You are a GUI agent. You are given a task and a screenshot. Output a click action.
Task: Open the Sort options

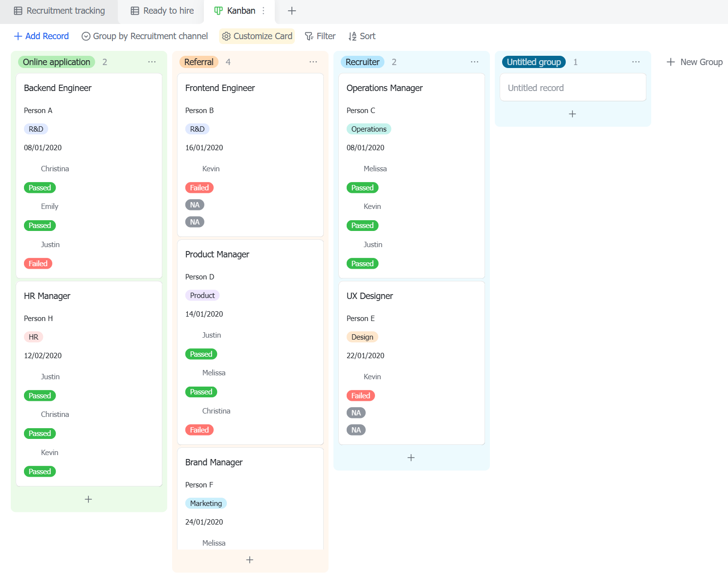(362, 36)
